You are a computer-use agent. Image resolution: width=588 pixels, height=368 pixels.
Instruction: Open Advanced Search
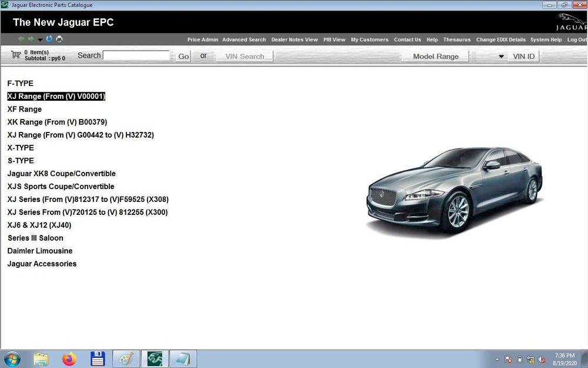[244, 39]
